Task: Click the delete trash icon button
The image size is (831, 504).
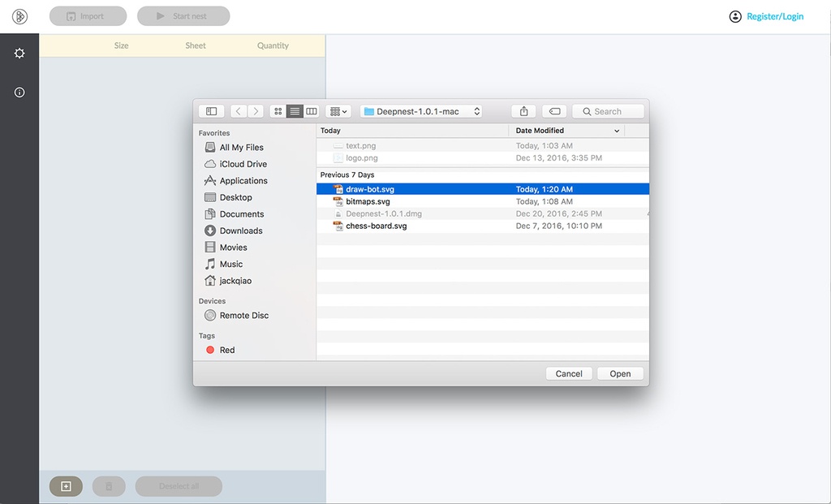Action: [109, 486]
